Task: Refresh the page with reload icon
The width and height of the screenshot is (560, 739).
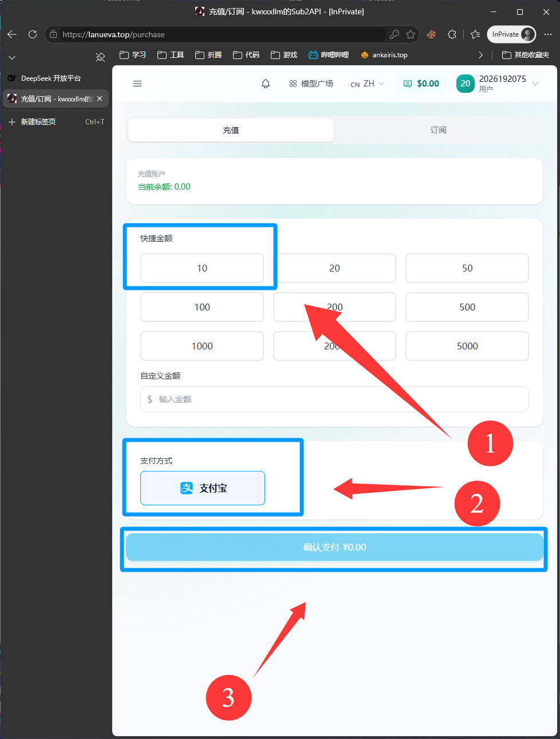Action: tap(33, 34)
